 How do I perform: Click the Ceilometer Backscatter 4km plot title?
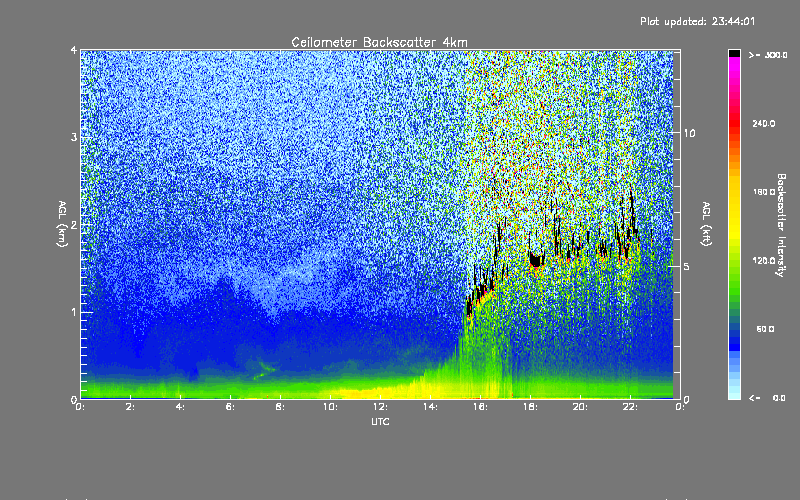tap(379, 42)
